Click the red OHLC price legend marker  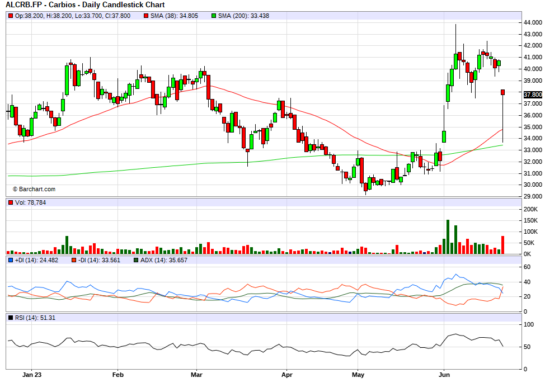pyautogui.click(x=11, y=16)
